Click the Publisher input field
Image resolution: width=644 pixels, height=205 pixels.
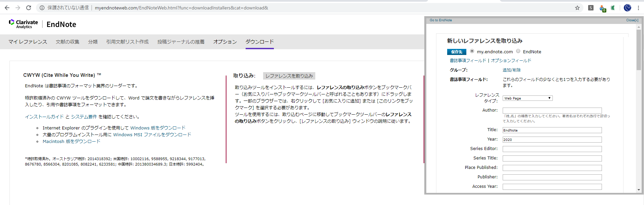[552, 177]
